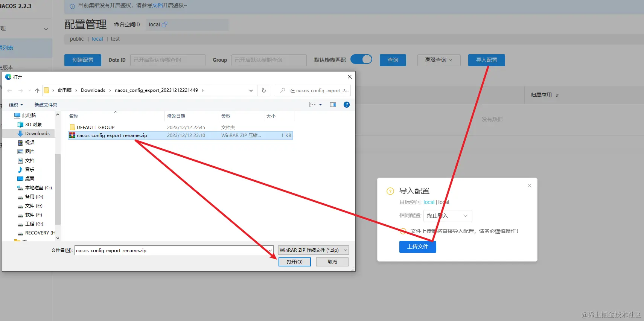644x321 pixels.
Task: Click the forward arrow in file dialog
Action: pyautogui.click(x=21, y=91)
